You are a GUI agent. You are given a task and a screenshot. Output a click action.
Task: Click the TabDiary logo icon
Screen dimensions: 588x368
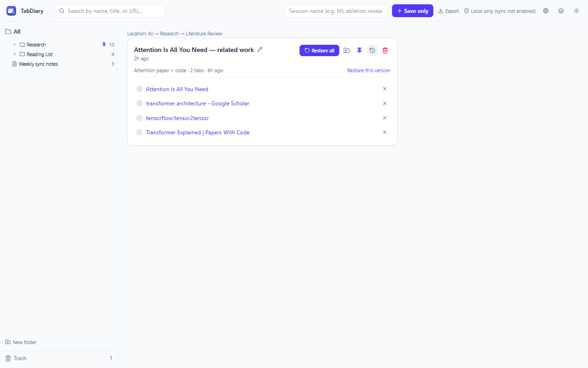pos(11,11)
